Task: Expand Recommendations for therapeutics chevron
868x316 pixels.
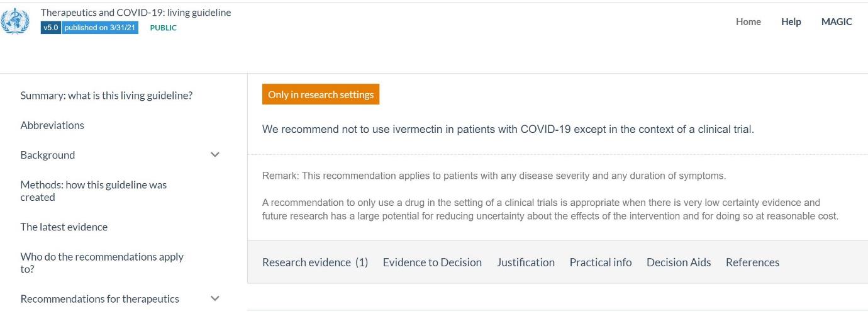Action: (215, 298)
